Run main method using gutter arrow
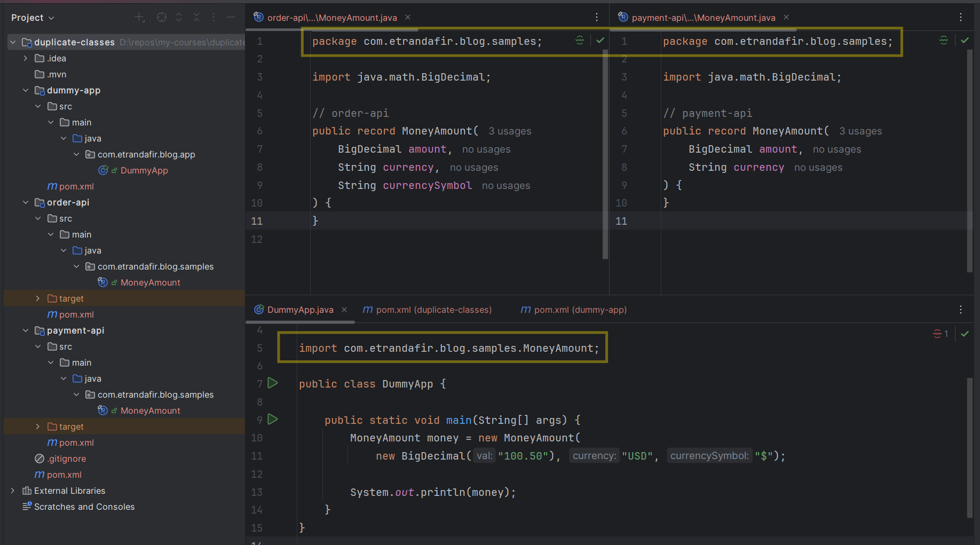Image resolution: width=980 pixels, height=545 pixels. 273,419
